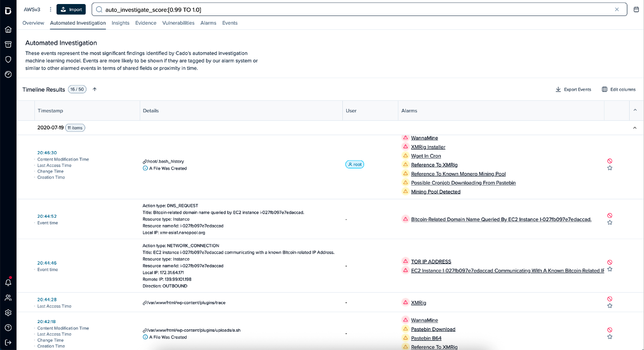Click the compass icon in the sidebar
Viewport: 644px width, 350px height.
(x=8, y=75)
